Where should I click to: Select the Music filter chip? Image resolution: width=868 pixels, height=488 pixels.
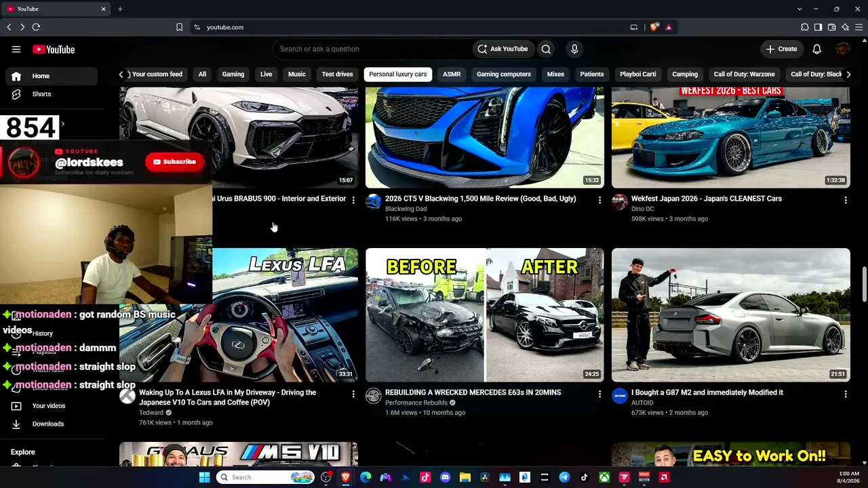pyautogui.click(x=297, y=74)
